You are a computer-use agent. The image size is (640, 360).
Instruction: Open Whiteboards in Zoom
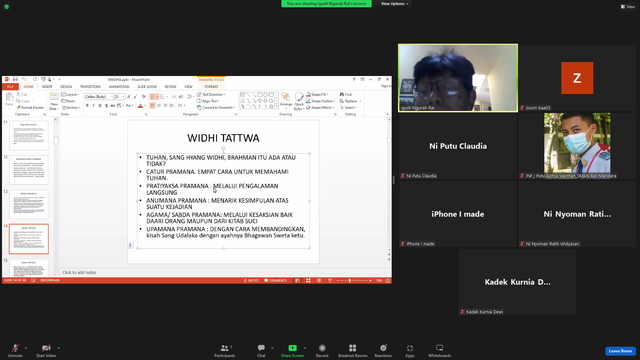(440, 351)
